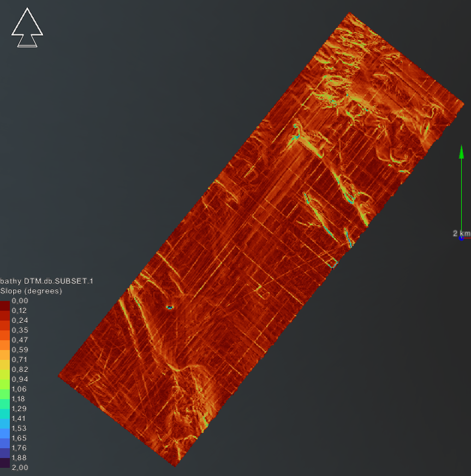Pick the dark purple swatch at legend bottom

(5, 463)
